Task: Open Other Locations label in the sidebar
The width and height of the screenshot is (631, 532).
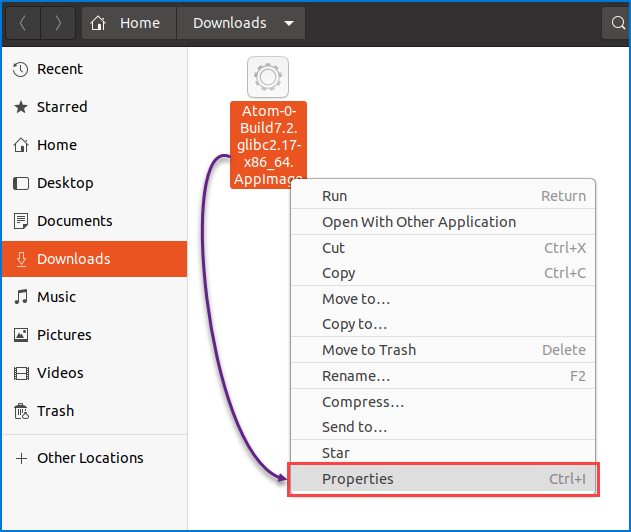Action: [x=90, y=458]
